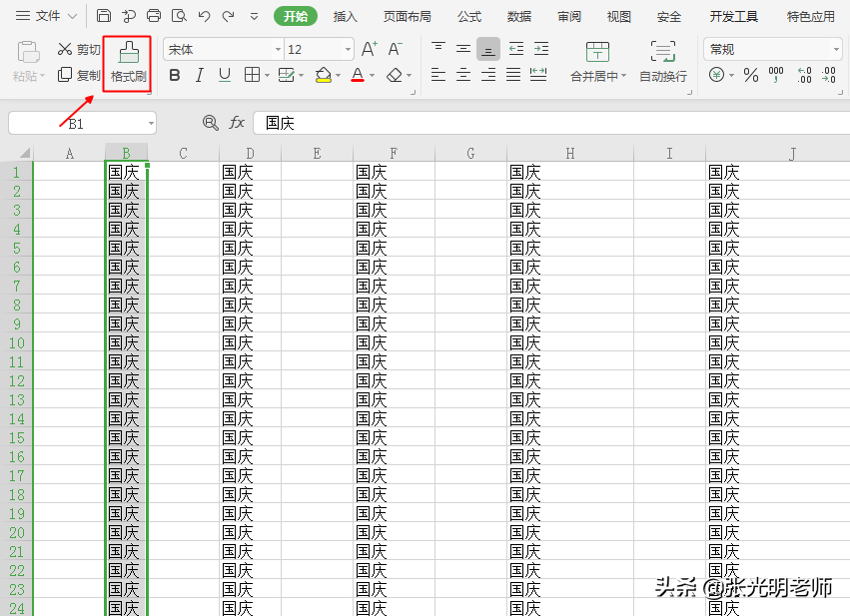The height and width of the screenshot is (616, 850).
Task: Switch to the 审阅 (Review) tab
Action: point(569,17)
